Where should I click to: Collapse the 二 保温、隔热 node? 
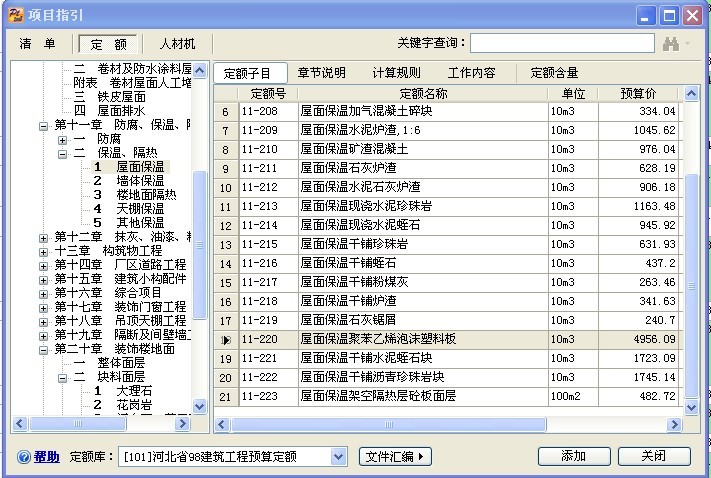coord(63,154)
